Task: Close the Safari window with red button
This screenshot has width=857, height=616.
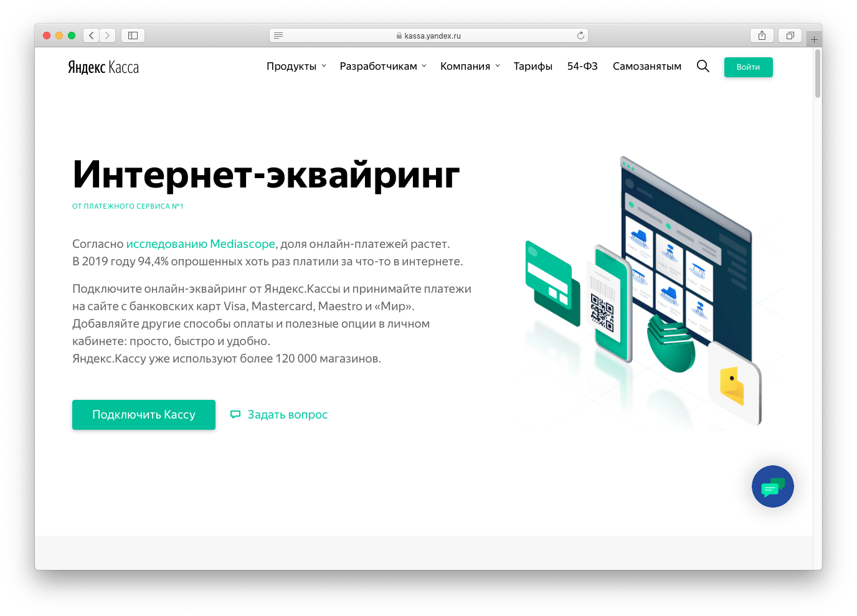Action: point(47,36)
